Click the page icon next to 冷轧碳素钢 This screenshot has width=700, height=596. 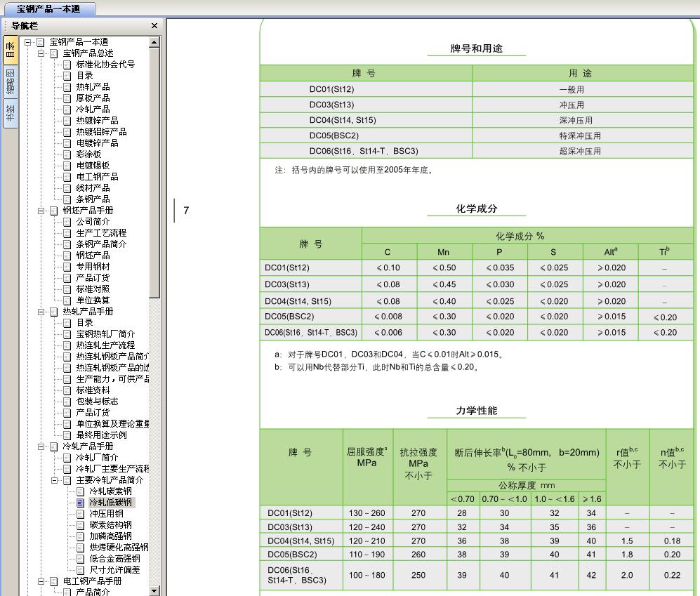[x=80, y=491]
